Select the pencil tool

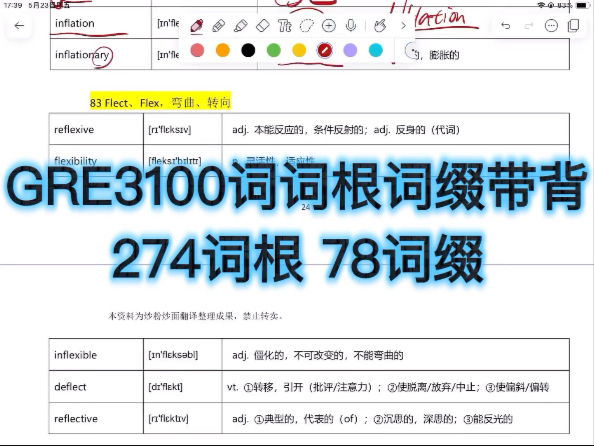pyautogui.click(x=219, y=26)
